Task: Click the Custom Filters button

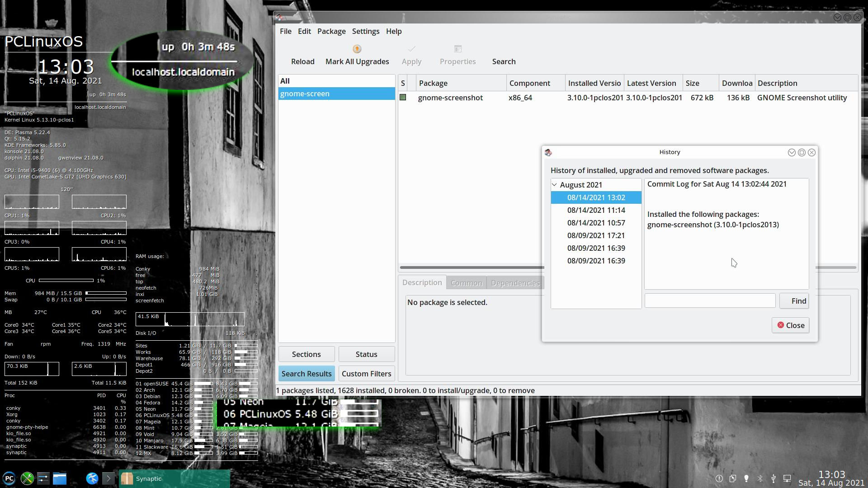Action: (x=366, y=374)
